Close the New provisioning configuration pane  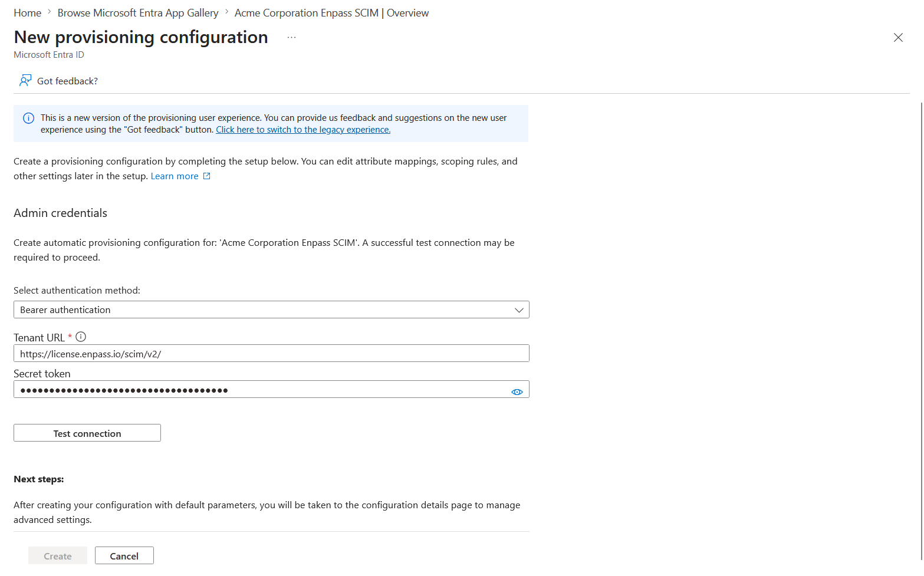click(x=898, y=38)
